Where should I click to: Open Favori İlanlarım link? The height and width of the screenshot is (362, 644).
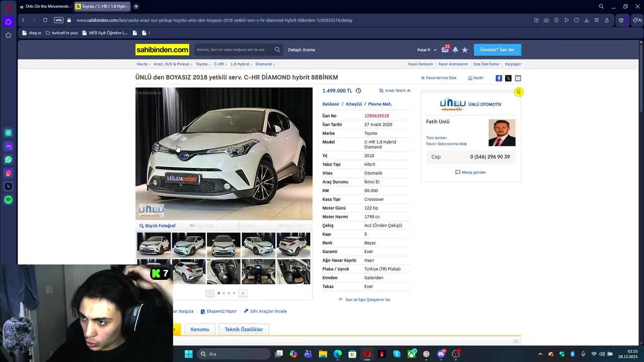[421, 64]
